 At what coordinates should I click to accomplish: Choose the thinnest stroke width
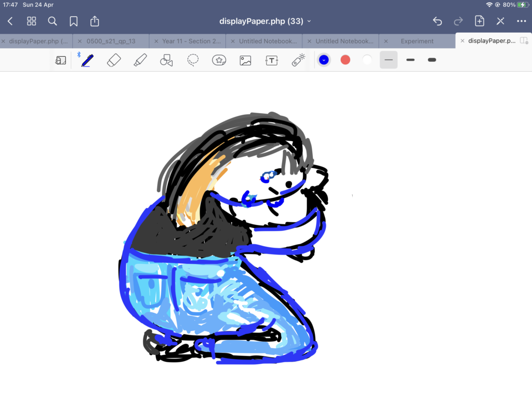coord(389,60)
